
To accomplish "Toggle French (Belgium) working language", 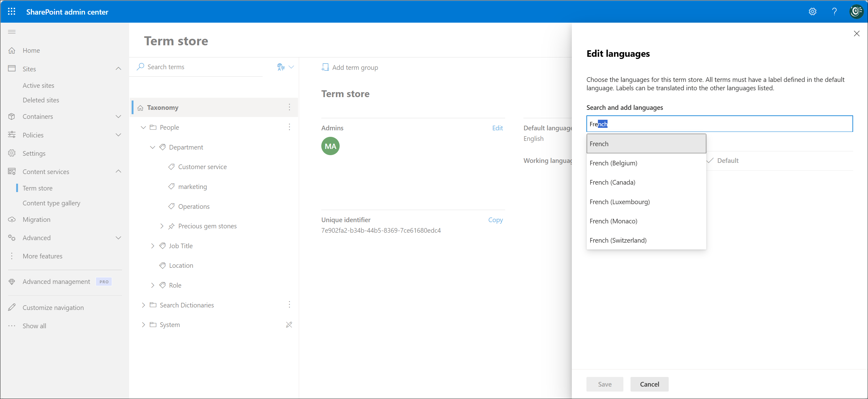I will (613, 163).
